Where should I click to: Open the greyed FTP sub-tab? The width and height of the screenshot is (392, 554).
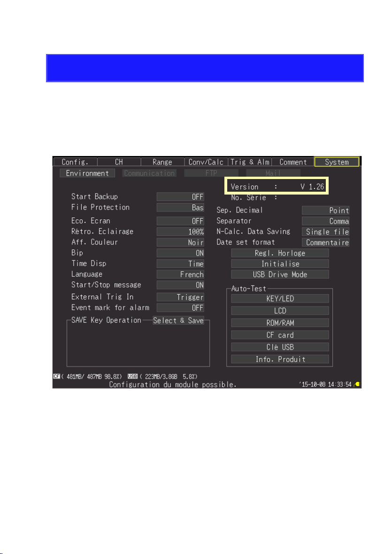click(211, 173)
